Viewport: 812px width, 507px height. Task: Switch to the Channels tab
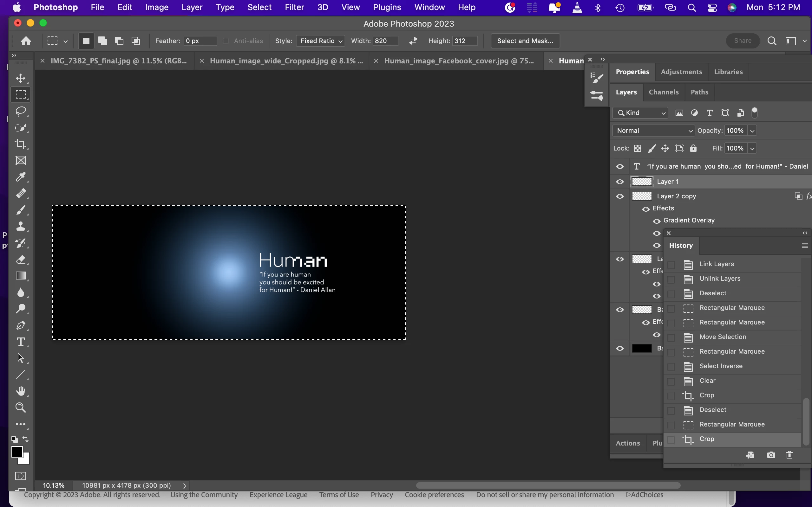(x=663, y=92)
